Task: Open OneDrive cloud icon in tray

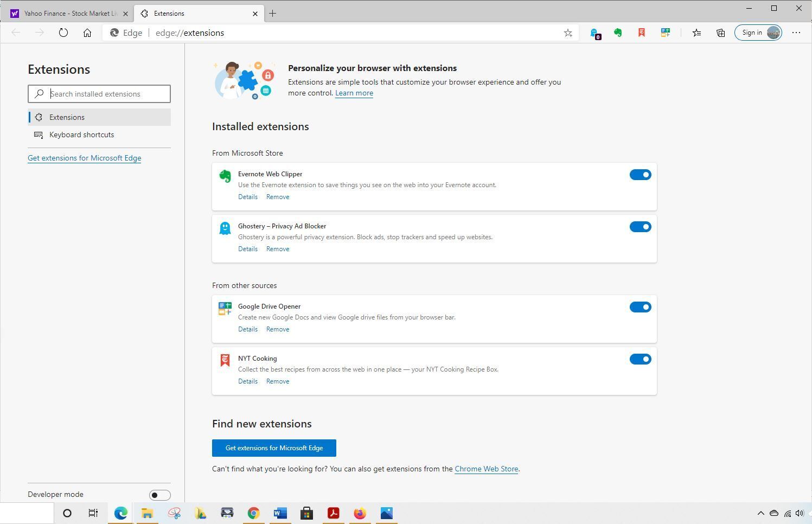Action: pos(774,513)
